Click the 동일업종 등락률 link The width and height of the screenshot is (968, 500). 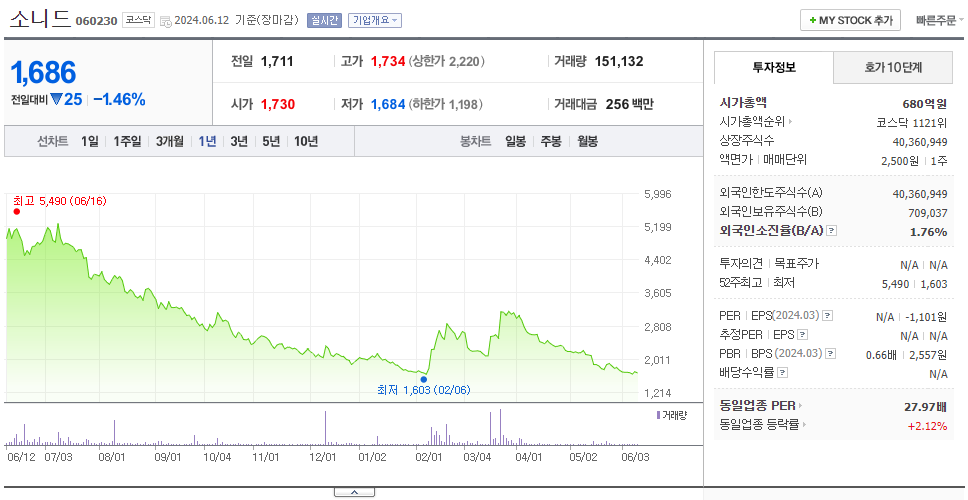click(x=759, y=425)
